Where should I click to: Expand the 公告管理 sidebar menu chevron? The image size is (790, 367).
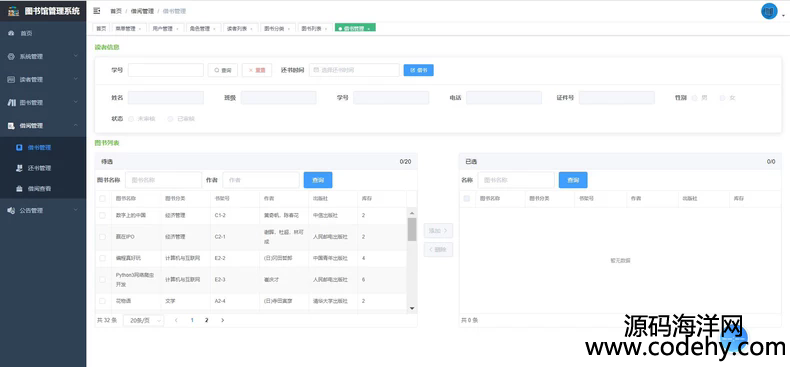pos(76,210)
